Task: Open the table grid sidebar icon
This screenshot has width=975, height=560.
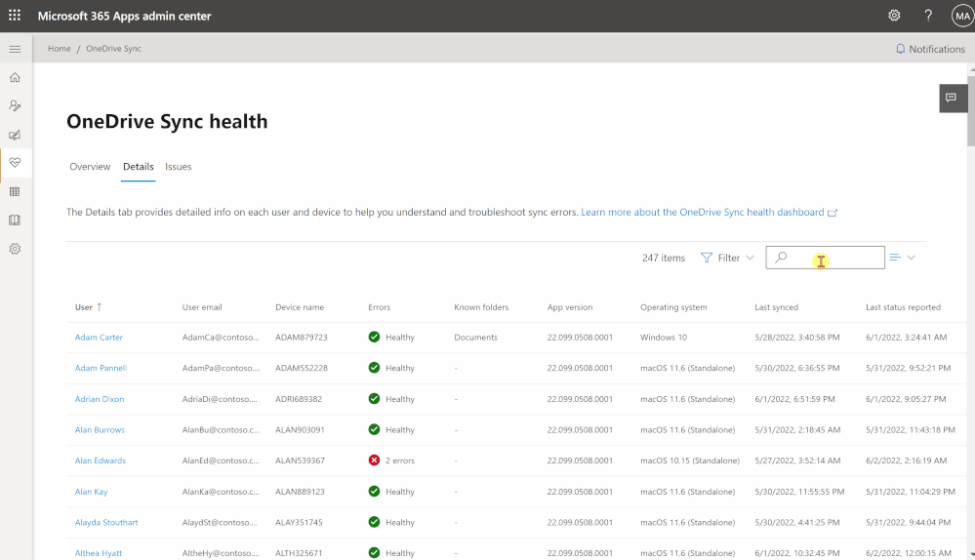Action: (x=15, y=191)
